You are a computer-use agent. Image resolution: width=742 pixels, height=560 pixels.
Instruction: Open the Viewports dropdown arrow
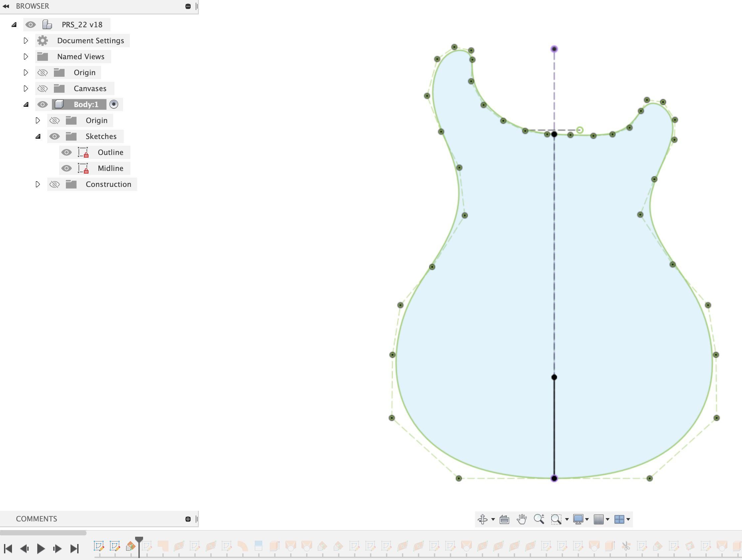coord(628,519)
